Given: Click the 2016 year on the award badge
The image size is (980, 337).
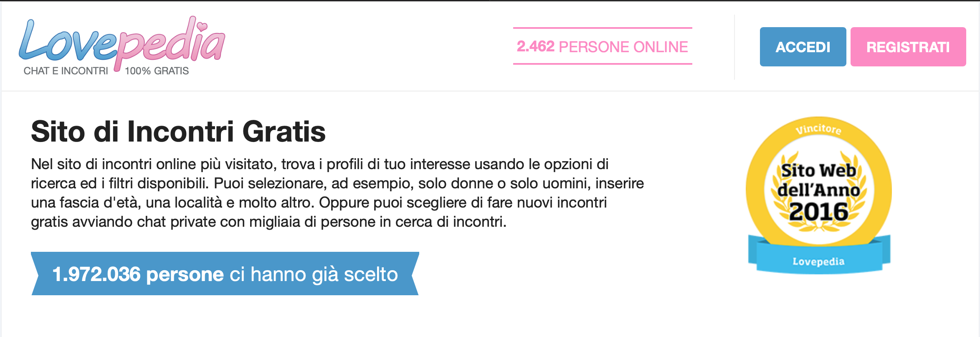Looking at the screenshot, I should tap(819, 211).
